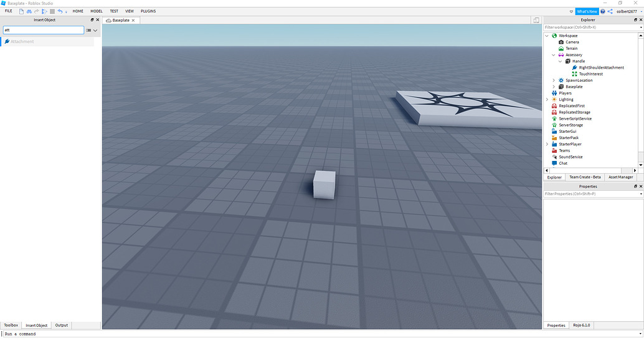This screenshot has width=644, height=348.
Task: Click the What's New button
Action: pos(587,11)
